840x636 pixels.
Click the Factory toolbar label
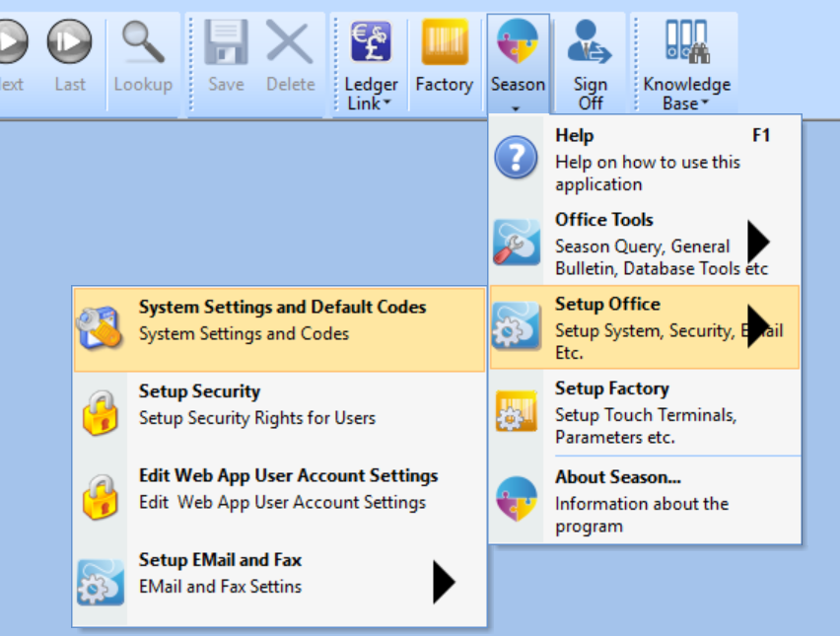tap(444, 84)
